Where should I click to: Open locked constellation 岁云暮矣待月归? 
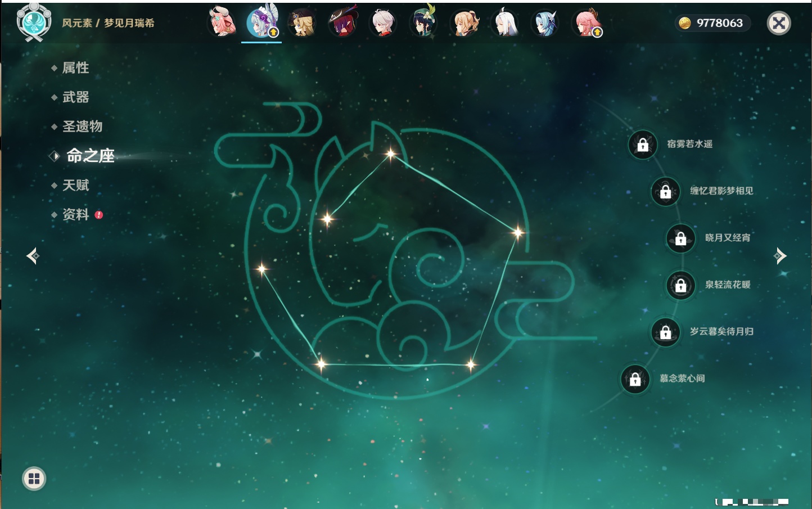(x=666, y=332)
